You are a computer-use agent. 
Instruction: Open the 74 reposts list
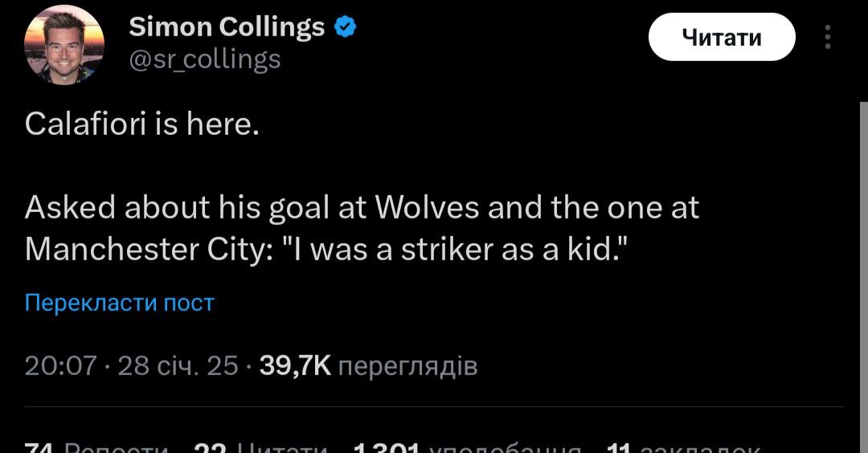point(96,447)
